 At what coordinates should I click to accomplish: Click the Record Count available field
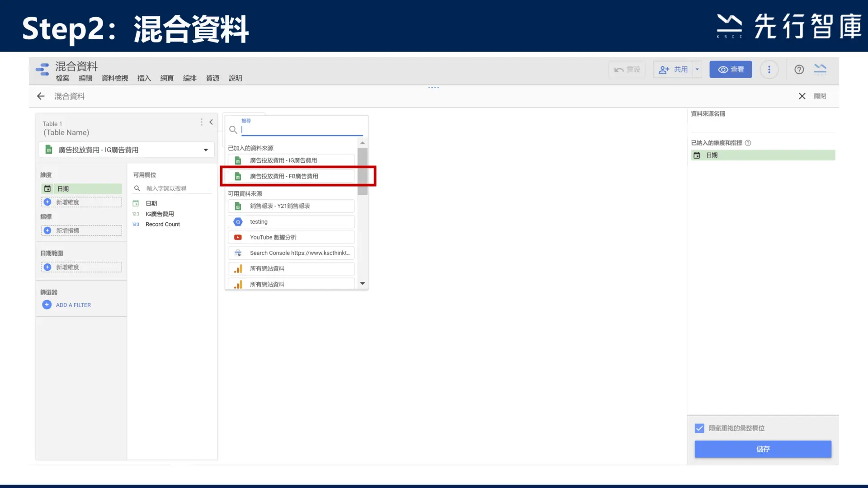pos(163,225)
